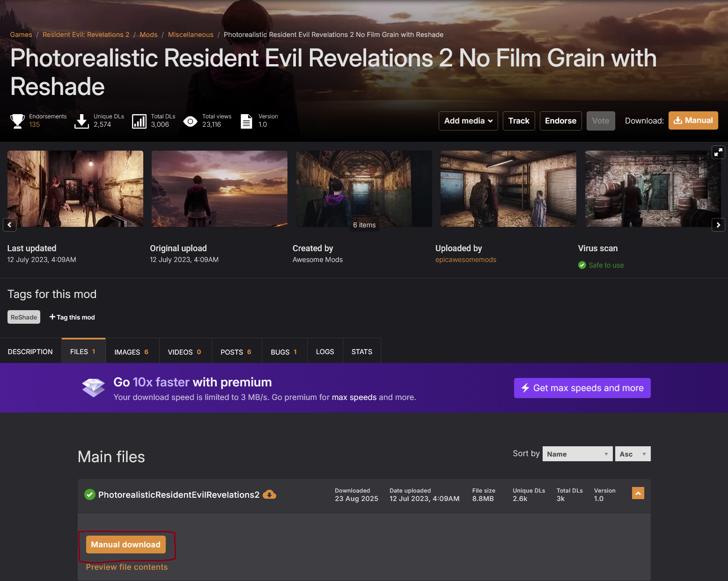Go to Games breadcrumb link
Image resolution: width=728 pixels, height=581 pixels.
(x=21, y=35)
